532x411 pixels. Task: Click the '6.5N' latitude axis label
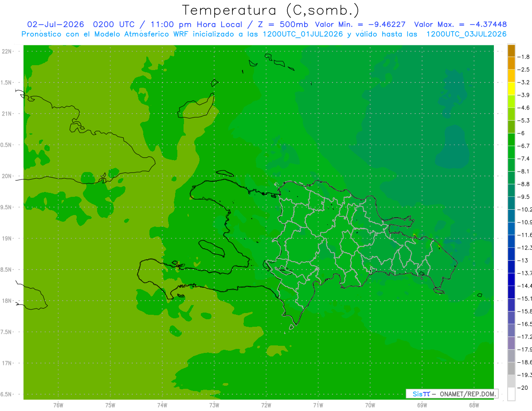(x=5, y=394)
